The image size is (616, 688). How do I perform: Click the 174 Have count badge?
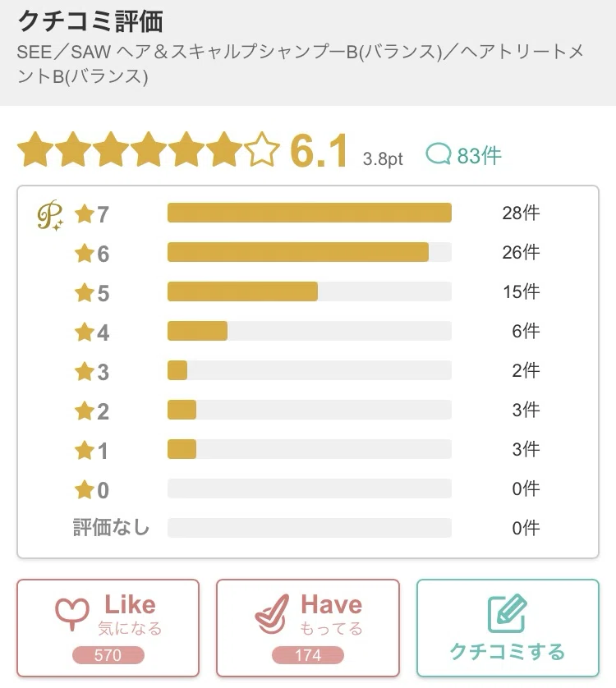(x=308, y=655)
